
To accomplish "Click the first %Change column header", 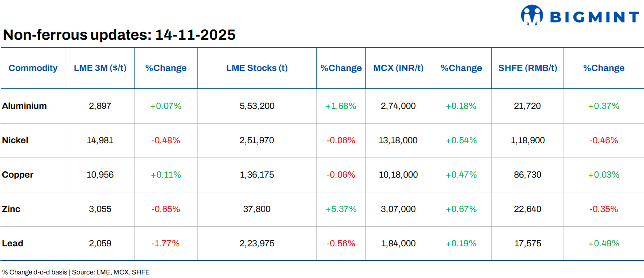I will coord(165,68).
